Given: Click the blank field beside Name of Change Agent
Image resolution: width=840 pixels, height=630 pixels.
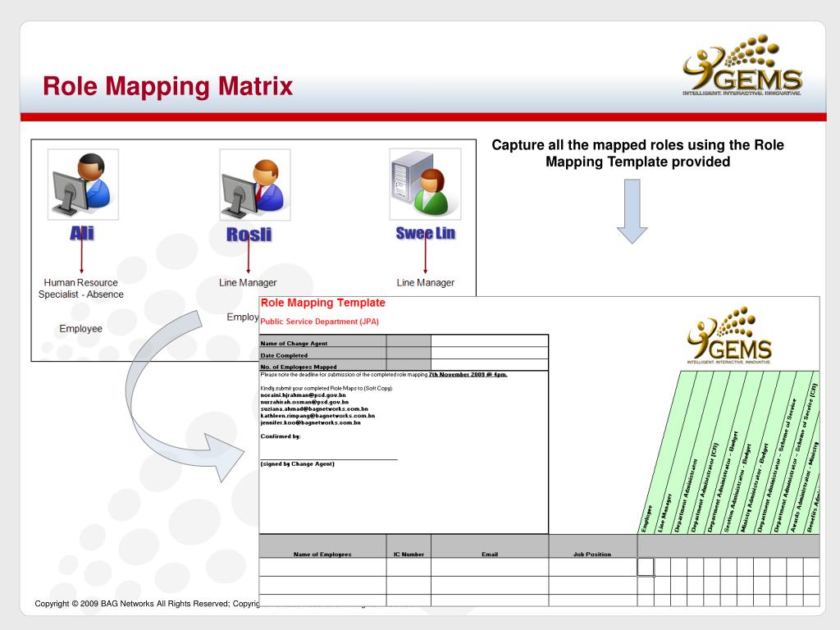Looking at the screenshot, I should [489, 340].
